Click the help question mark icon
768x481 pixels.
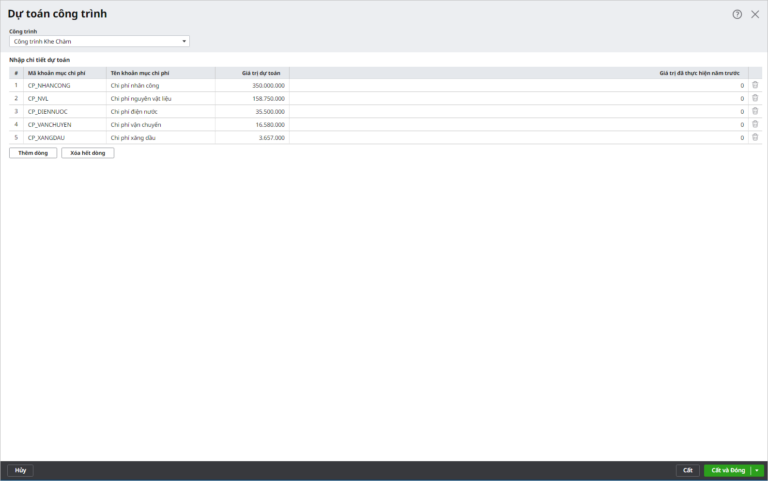[737, 14]
